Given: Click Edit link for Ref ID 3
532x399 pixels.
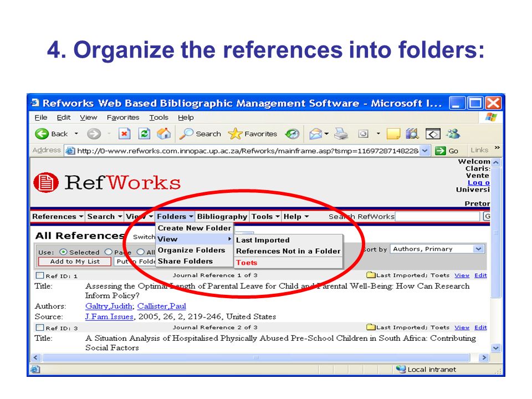Looking at the screenshot, I should point(480,328).
